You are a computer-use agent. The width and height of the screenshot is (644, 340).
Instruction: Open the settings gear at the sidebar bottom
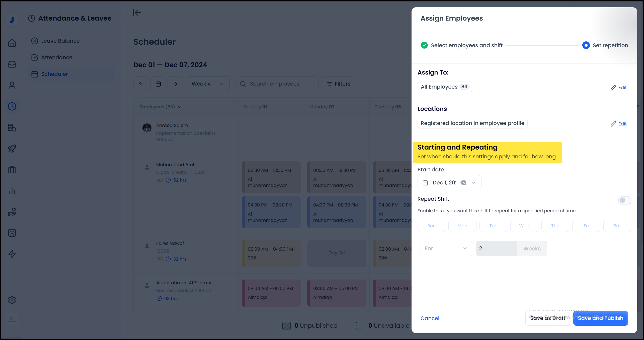click(x=12, y=300)
